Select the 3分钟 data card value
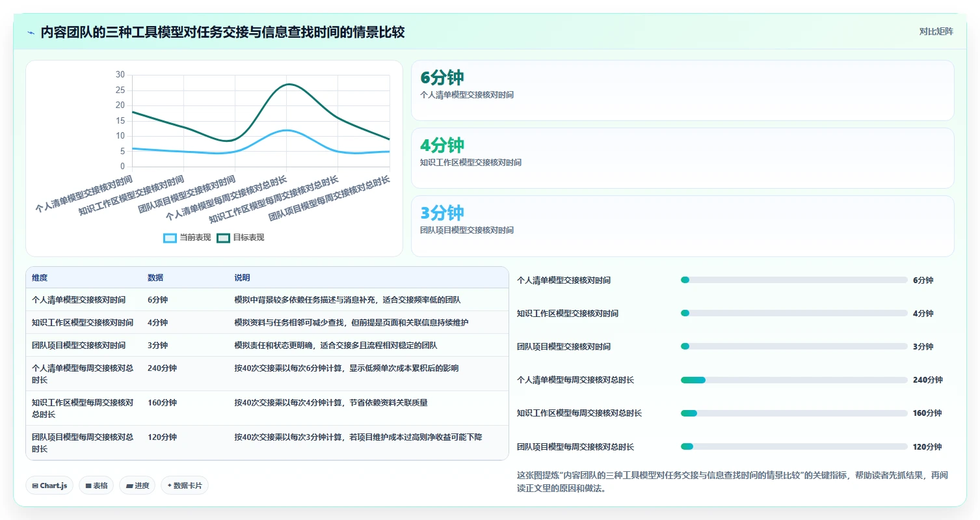This screenshot has width=980, height=520. coord(442,213)
